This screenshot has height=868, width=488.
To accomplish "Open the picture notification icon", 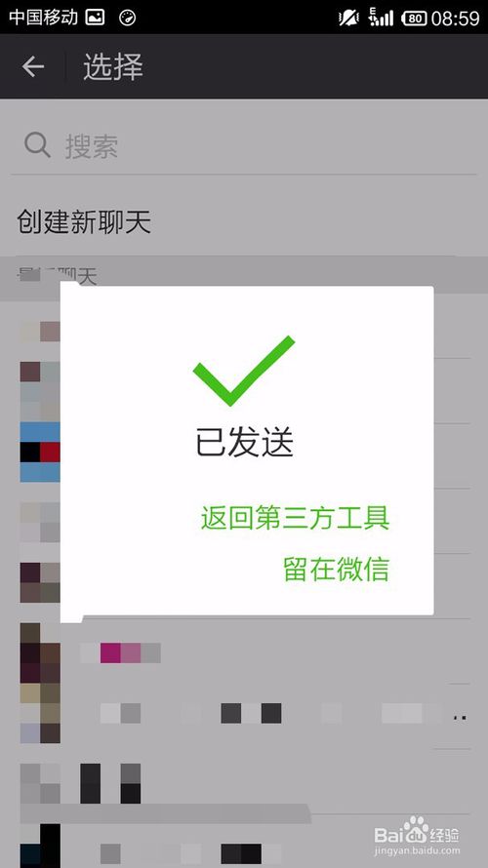I will (x=96, y=18).
